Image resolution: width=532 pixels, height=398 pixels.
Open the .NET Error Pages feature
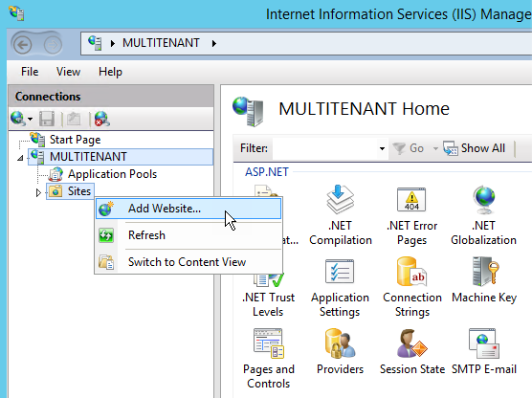click(x=411, y=215)
